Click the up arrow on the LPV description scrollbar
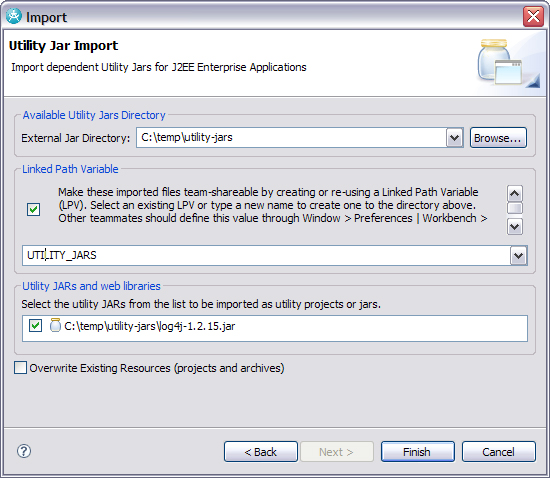The height and width of the screenshot is (478, 550). (x=515, y=193)
